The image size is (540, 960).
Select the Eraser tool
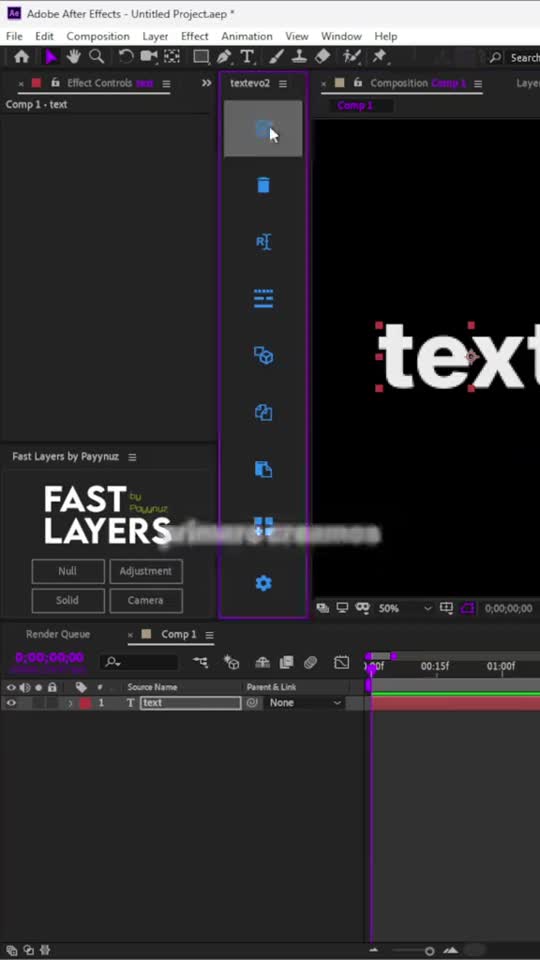coord(322,57)
